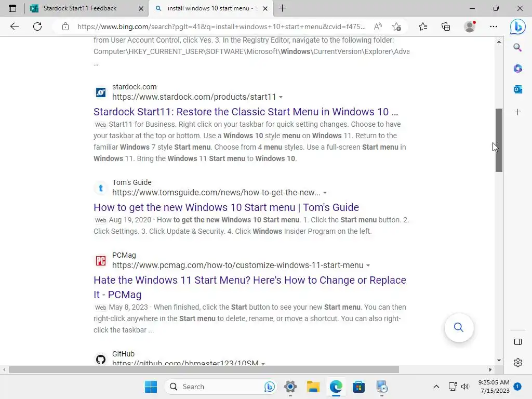The height and width of the screenshot is (399, 532).
Task: Open Bing Chat Discover button
Action: [518, 26]
